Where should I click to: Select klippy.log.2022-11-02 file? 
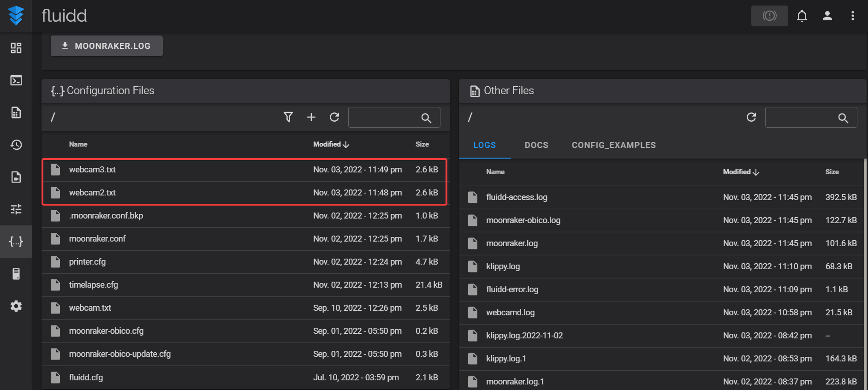[x=661, y=336]
